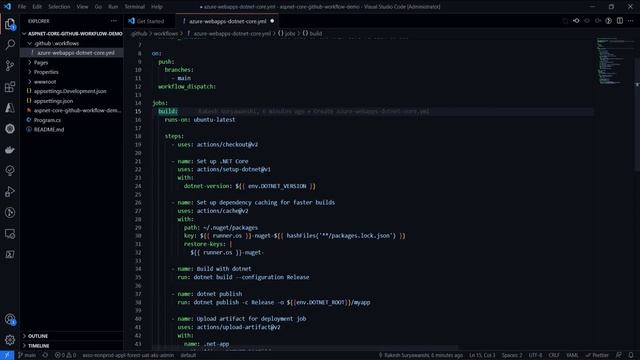
Task: Open the Explorer Views and More Actions ellipsis
Action: 113,21
